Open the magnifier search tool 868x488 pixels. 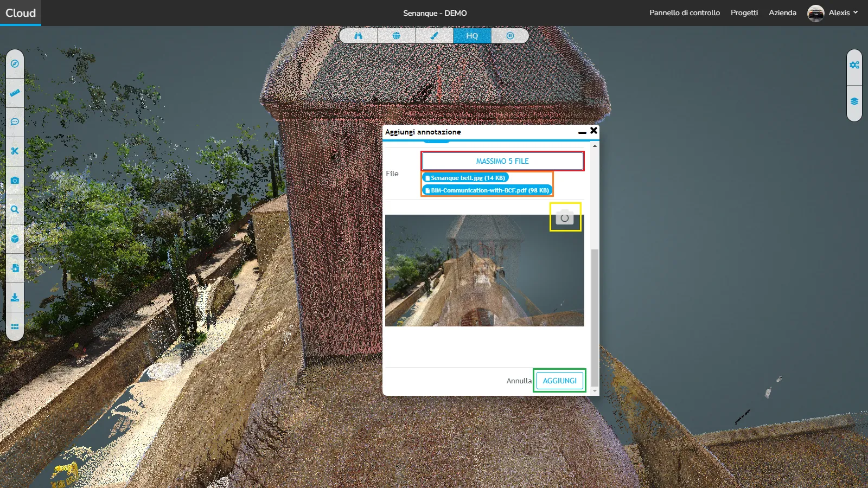pyautogui.click(x=15, y=209)
